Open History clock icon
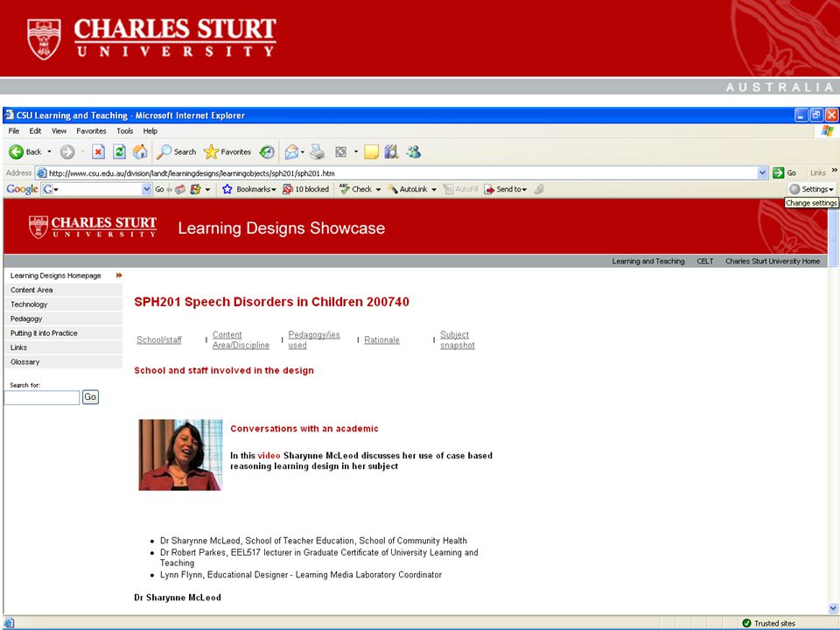The width and height of the screenshot is (840, 630). click(x=267, y=152)
